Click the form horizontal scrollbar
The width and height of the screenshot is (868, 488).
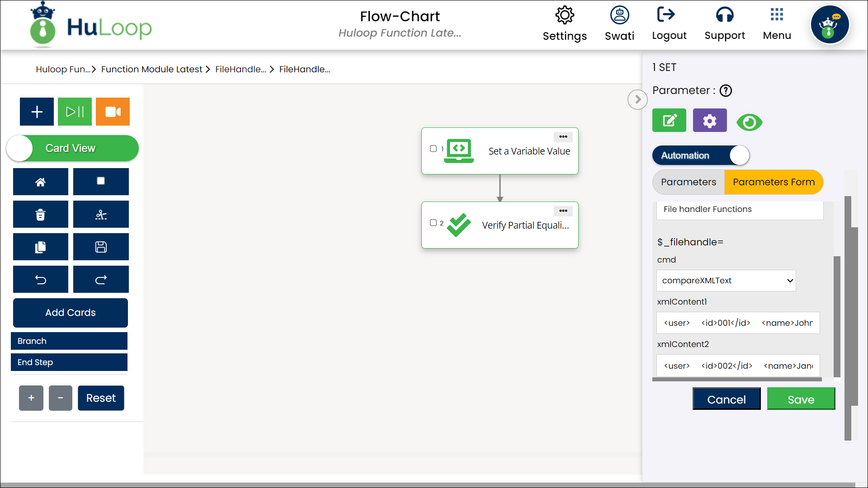point(737,380)
